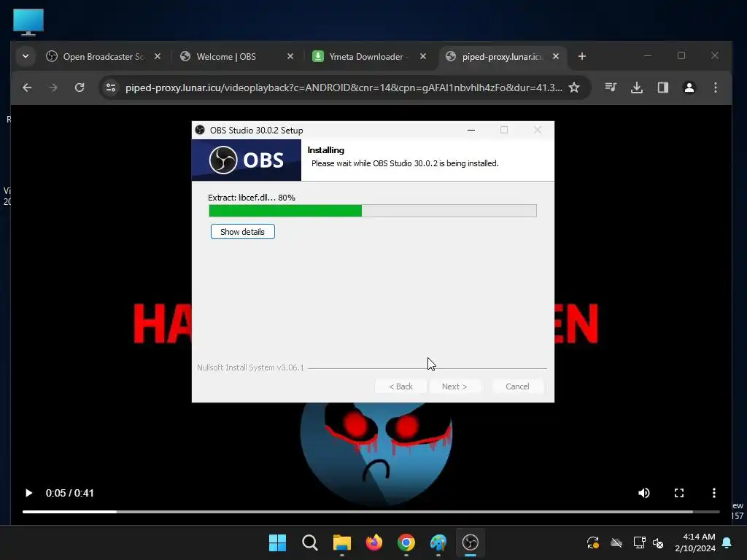Screen dimensions: 747x560
Task: Click Show details in OBS Setup
Action: pos(242,232)
